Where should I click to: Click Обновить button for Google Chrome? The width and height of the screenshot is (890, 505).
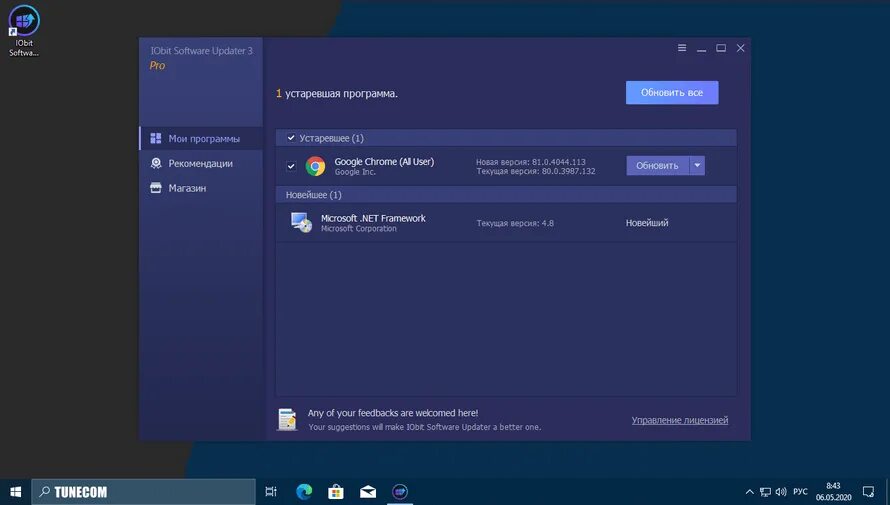657,166
